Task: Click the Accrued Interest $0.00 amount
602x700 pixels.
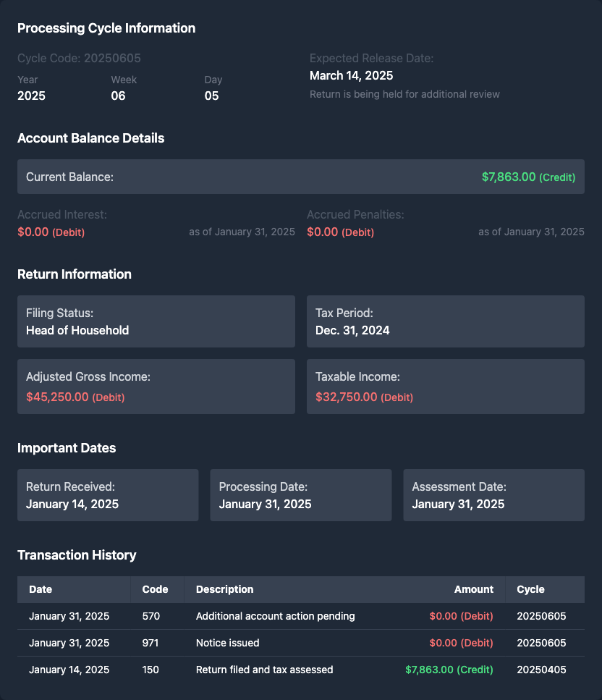Action: coord(51,232)
